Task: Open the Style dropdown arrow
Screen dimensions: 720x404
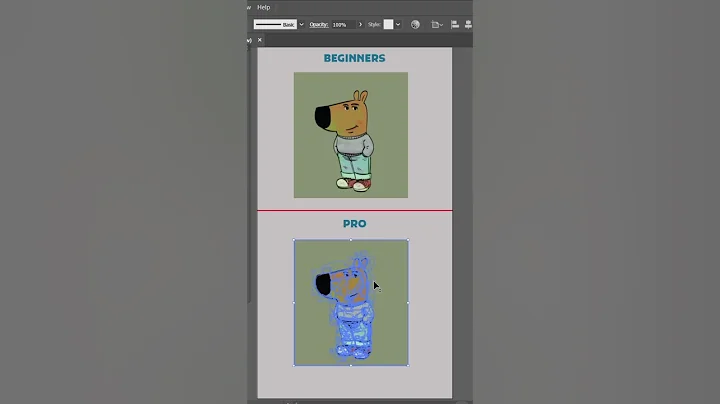Action: click(x=398, y=24)
